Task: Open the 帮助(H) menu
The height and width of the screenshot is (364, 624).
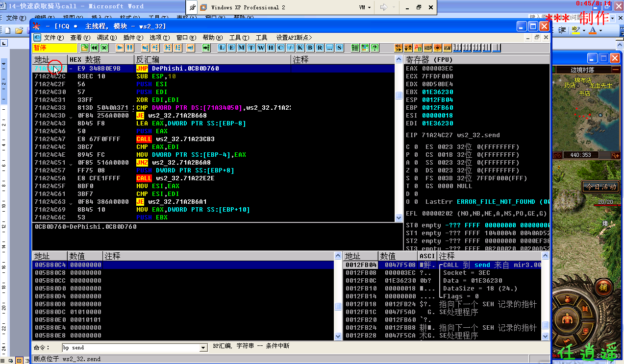Action: [x=212, y=37]
